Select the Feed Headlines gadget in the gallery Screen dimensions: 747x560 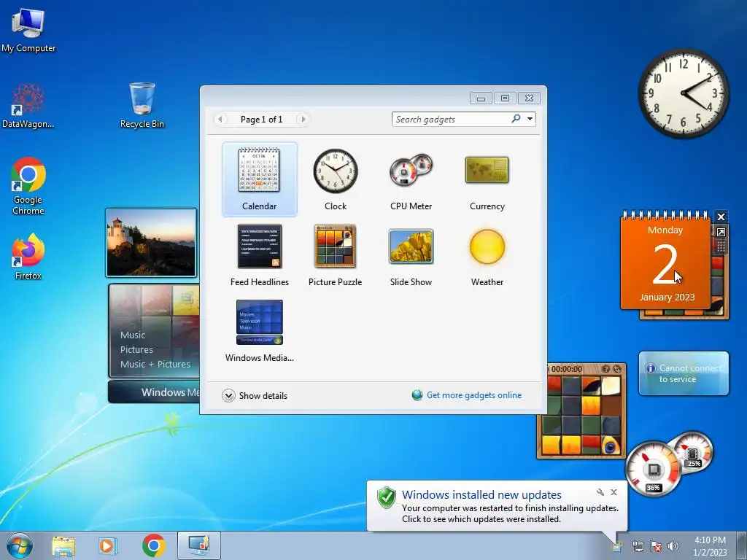[260, 255]
